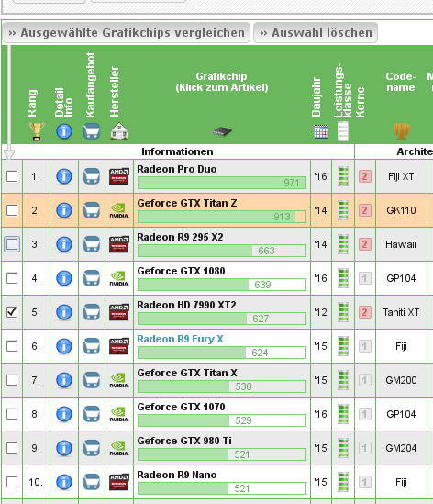The height and width of the screenshot is (504, 433).
Task: Open Geforce GTX Titan Z article
Action: [x=187, y=203]
